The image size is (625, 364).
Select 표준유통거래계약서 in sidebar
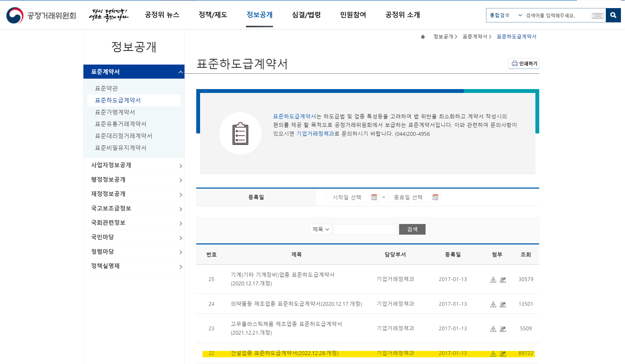pyautogui.click(x=121, y=124)
